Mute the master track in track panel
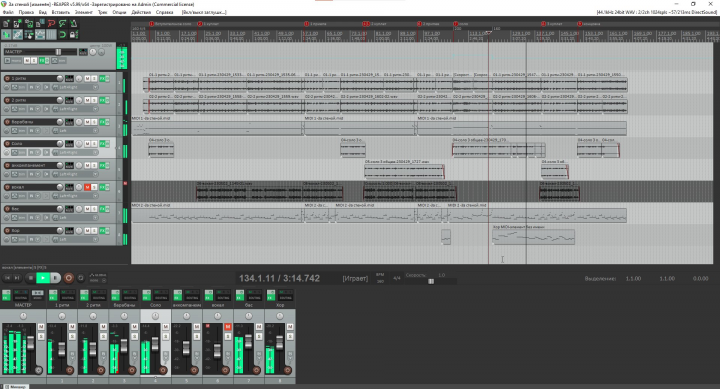The height and width of the screenshot is (389, 720). coord(27,61)
